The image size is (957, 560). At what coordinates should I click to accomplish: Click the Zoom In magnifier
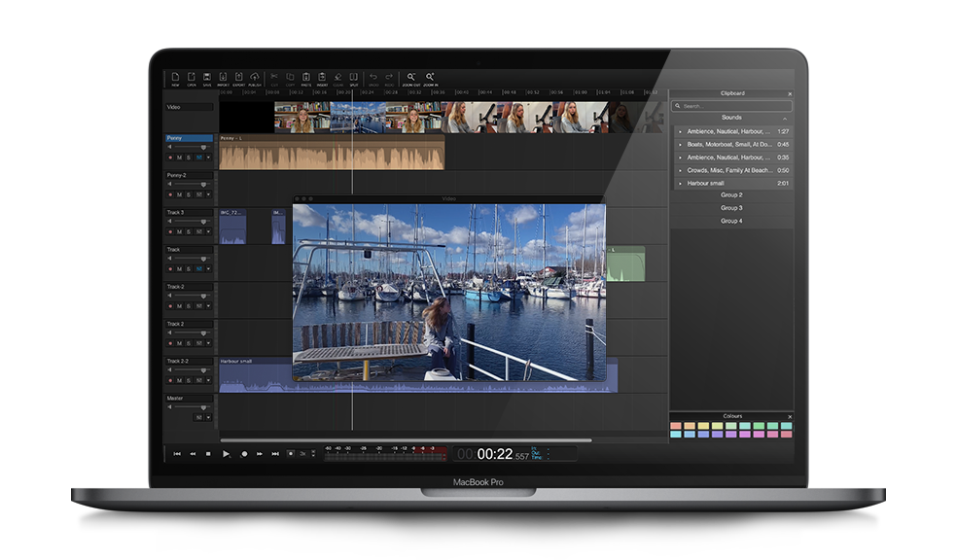pos(430,77)
